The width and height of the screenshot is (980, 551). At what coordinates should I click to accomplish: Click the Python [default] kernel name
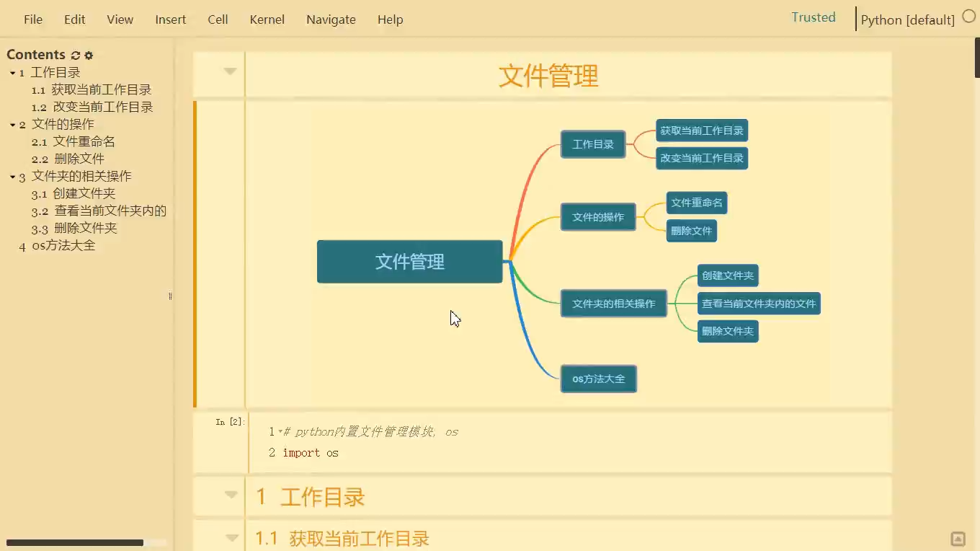908,19
